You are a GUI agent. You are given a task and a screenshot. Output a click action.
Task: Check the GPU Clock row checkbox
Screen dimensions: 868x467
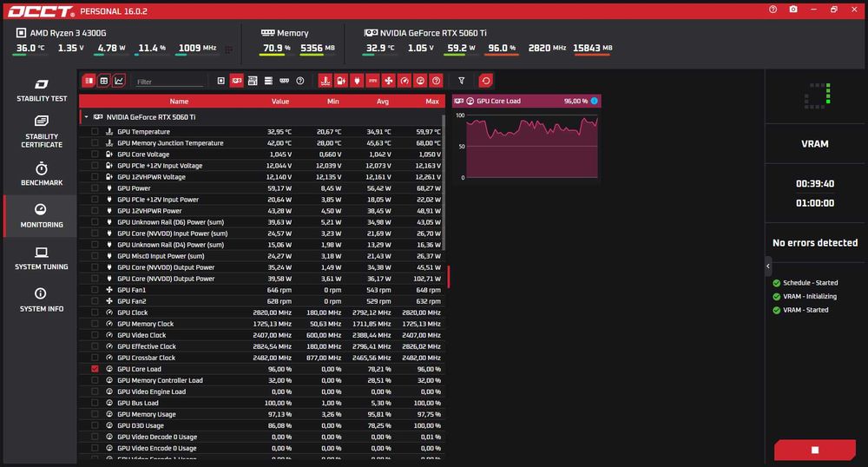(x=95, y=312)
